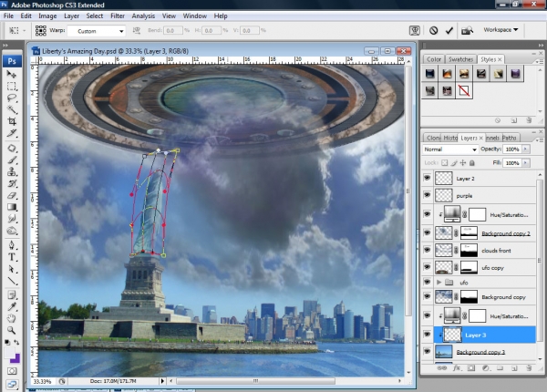The image size is (547, 392).
Task: Hide the Background copy 3 layer
Action: tap(427, 352)
